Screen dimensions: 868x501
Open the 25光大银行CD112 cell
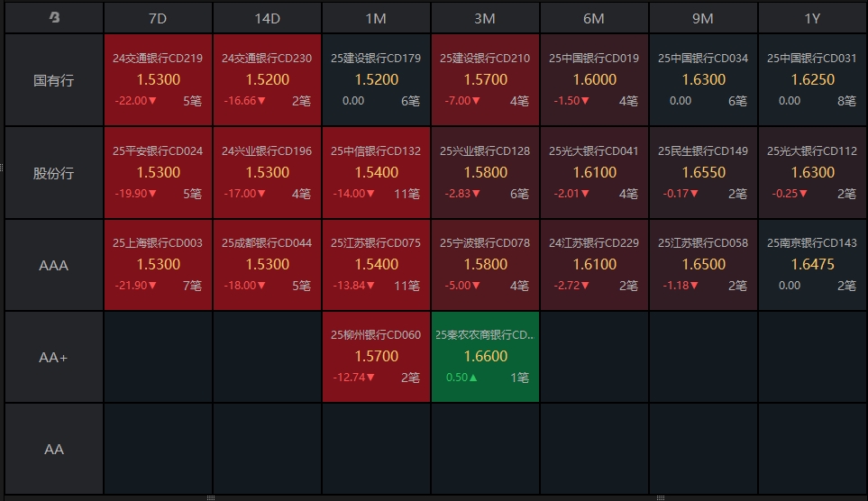tap(812, 172)
